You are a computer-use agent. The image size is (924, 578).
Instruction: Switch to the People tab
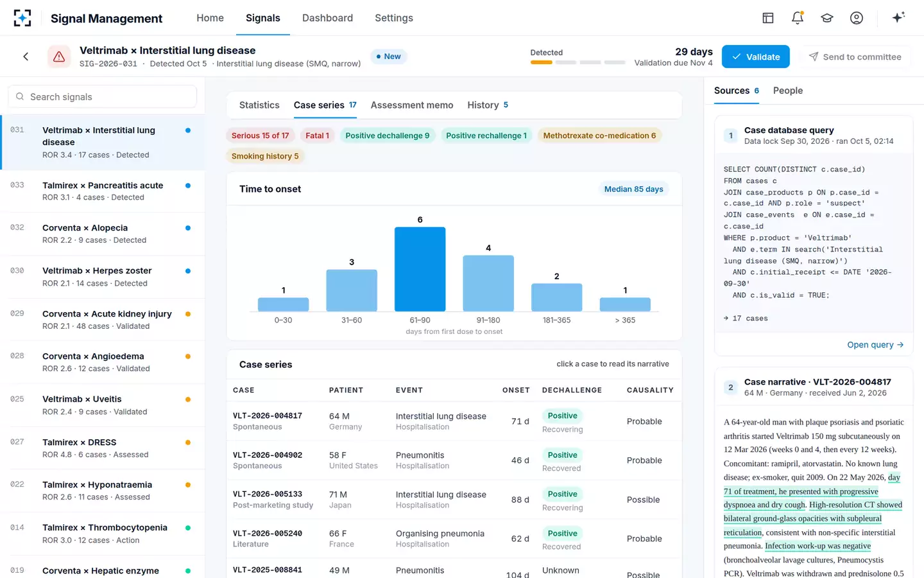(x=788, y=91)
